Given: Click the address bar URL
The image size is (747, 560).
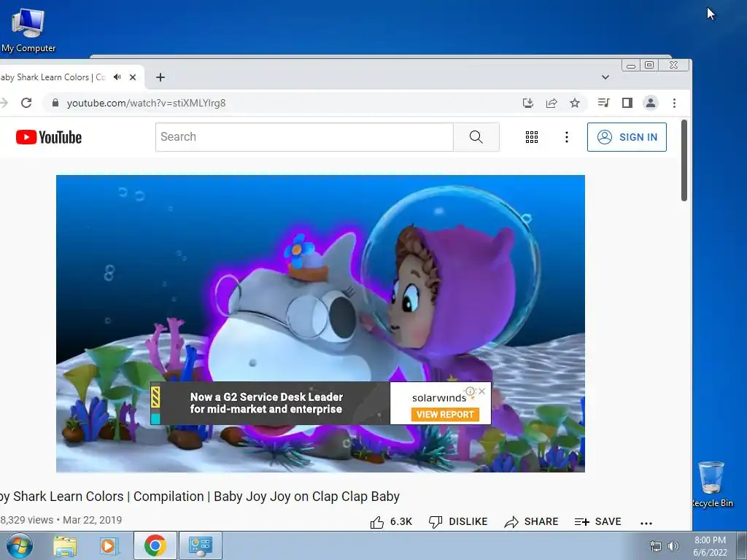Looking at the screenshot, I should coord(146,103).
